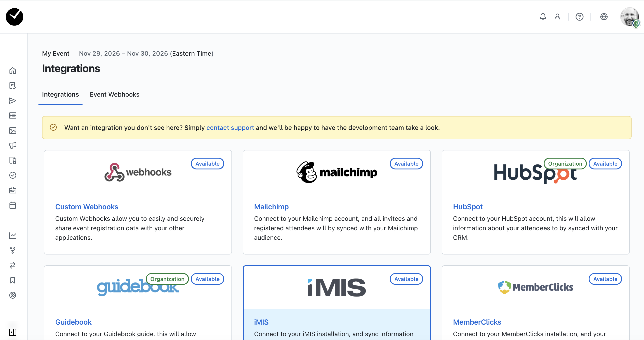Select the Integrations tab
The width and height of the screenshot is (644, 340).
click(60, 94)
